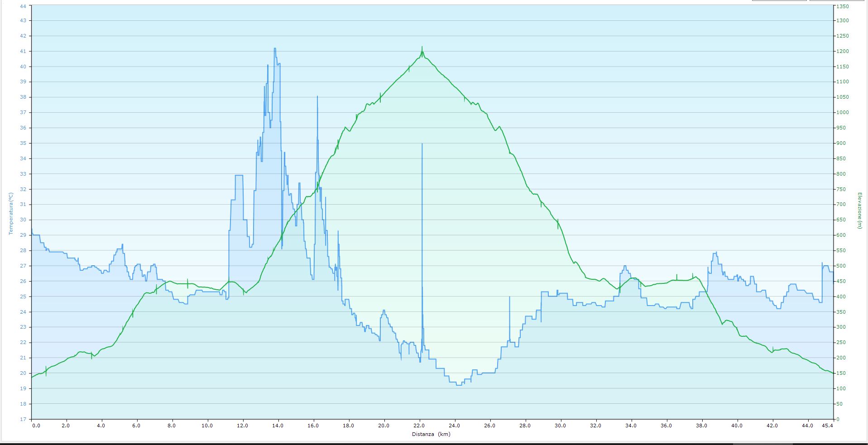Image resolution: width=868 pixels, height=445 pixels.
Task: Click the 17 temperature axis label
Action: click(x=23, y=419)
